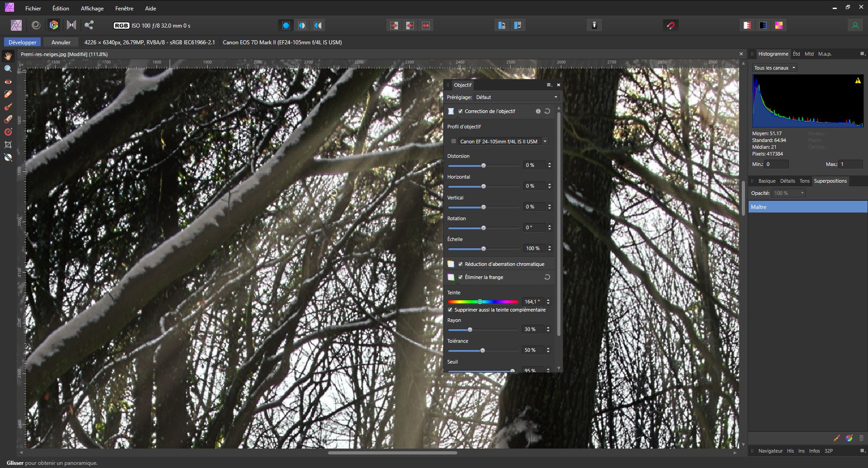The image size is (868, 468).
Task: Open the Export persona share icon
Action: click(x=89, y=25)
